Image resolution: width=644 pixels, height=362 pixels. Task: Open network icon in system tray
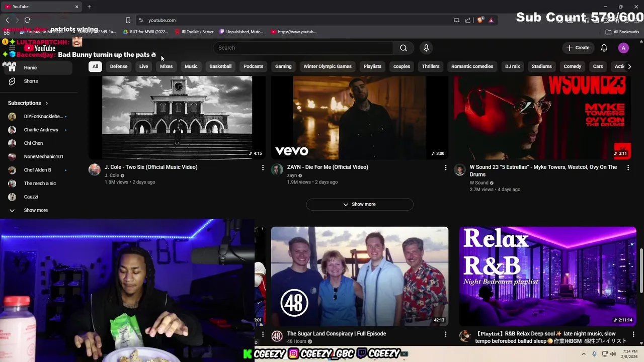pyautogui.click(x=604, y=354)
